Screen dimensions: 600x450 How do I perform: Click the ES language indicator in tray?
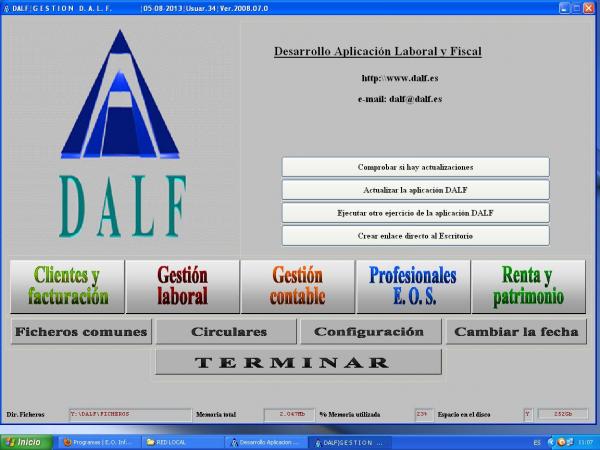click(x=537, y=443)
